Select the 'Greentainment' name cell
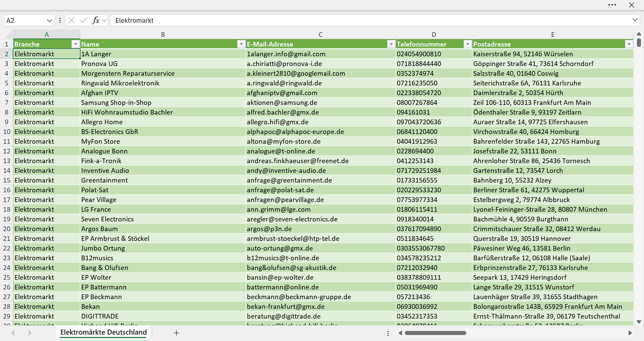Viewport: 644px width, 341px height. point(163,180)
